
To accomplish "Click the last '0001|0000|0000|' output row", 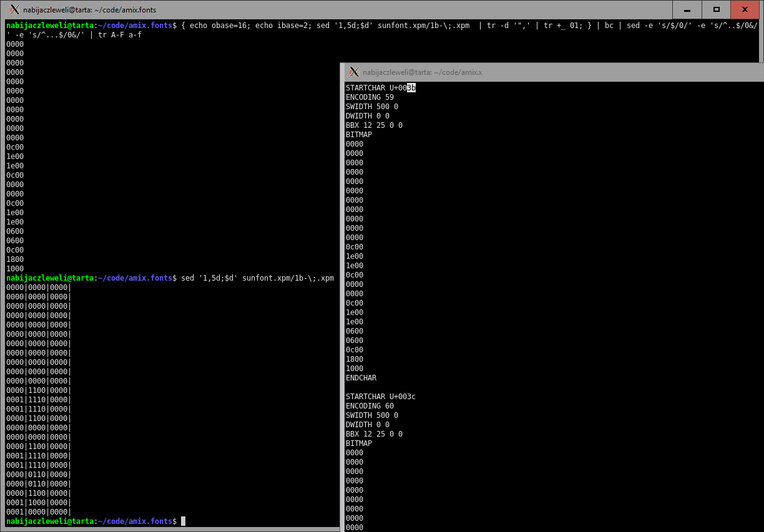I will [x=39, y=511].
